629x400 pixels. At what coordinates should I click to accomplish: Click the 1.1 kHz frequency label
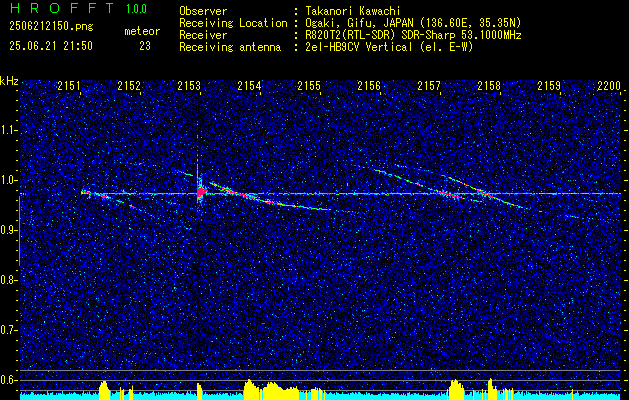9,130
